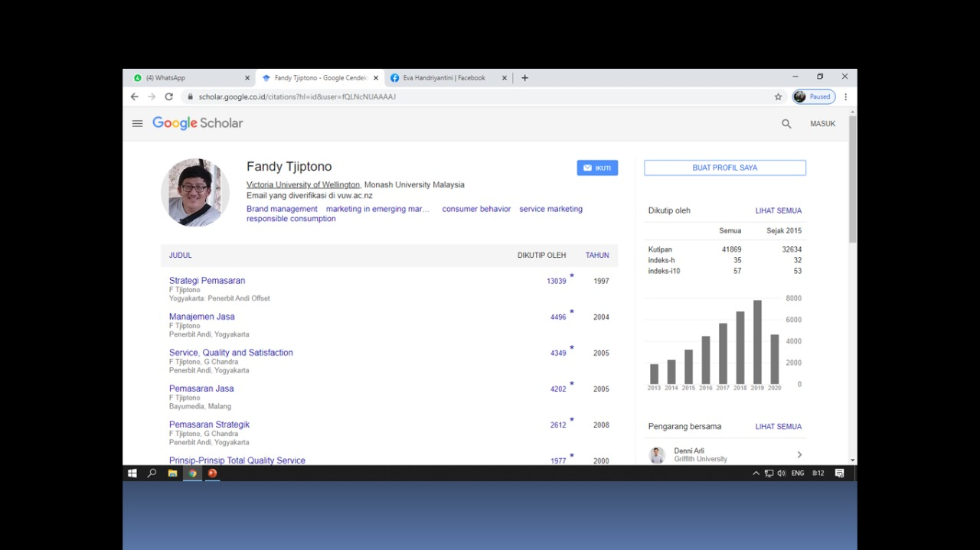Click the network icon in system tray
Screen dimensions: 980x550
769,474
